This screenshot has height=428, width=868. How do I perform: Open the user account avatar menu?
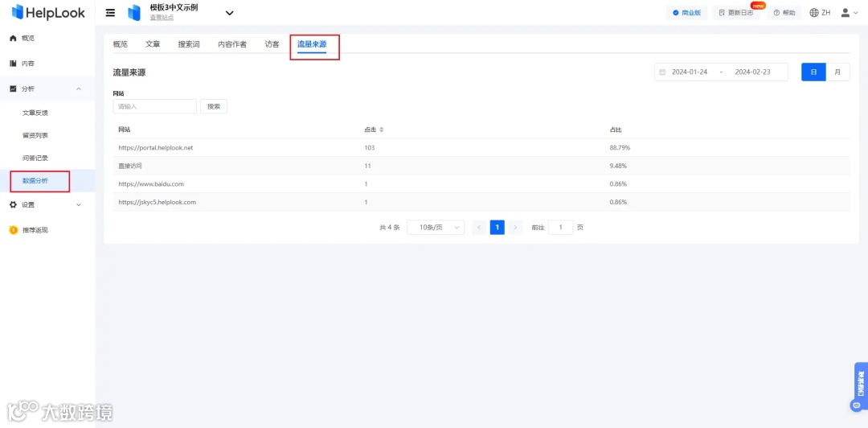point(850,13)
